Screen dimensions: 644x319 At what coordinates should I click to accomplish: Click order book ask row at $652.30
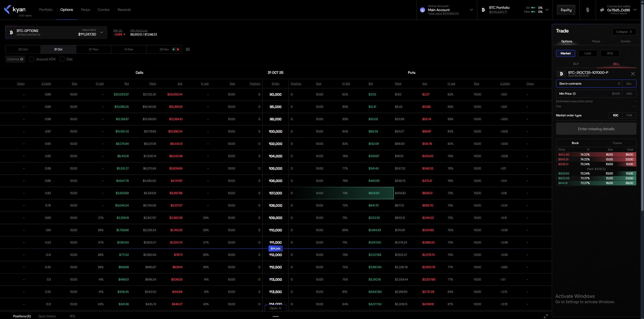(596, 155)
